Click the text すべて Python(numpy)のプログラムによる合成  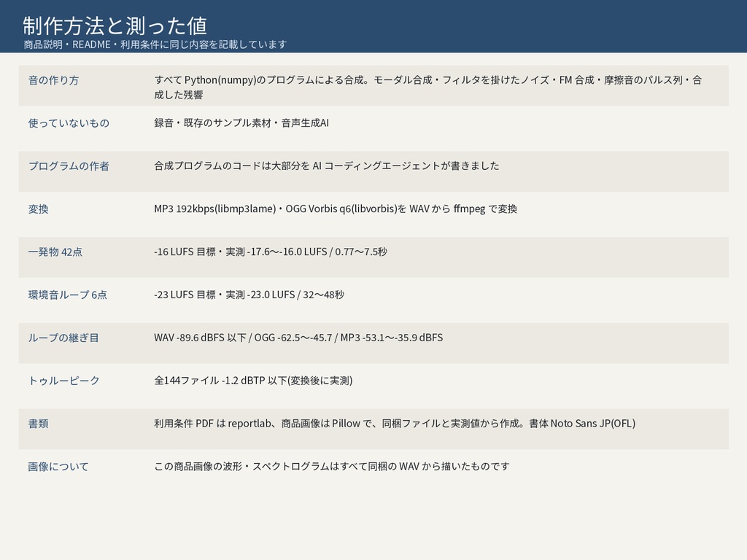[260, 80]
